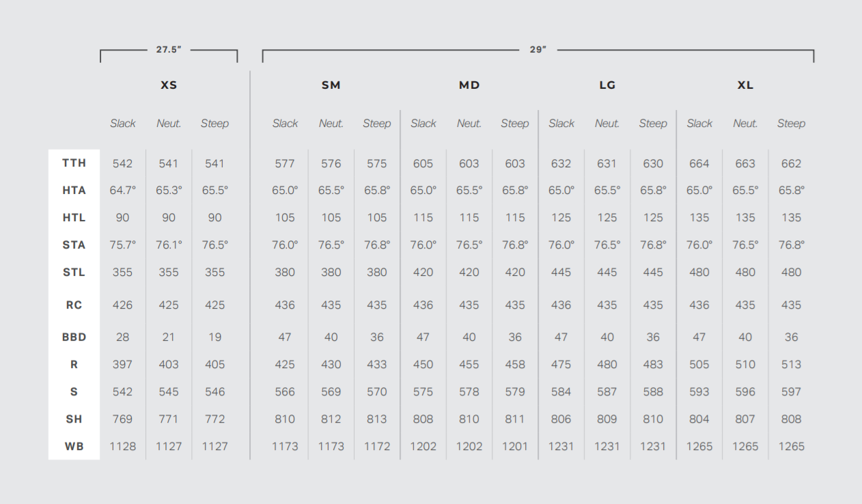
Task: Click the 27.5" wheel size label
Action: point(169,50)
